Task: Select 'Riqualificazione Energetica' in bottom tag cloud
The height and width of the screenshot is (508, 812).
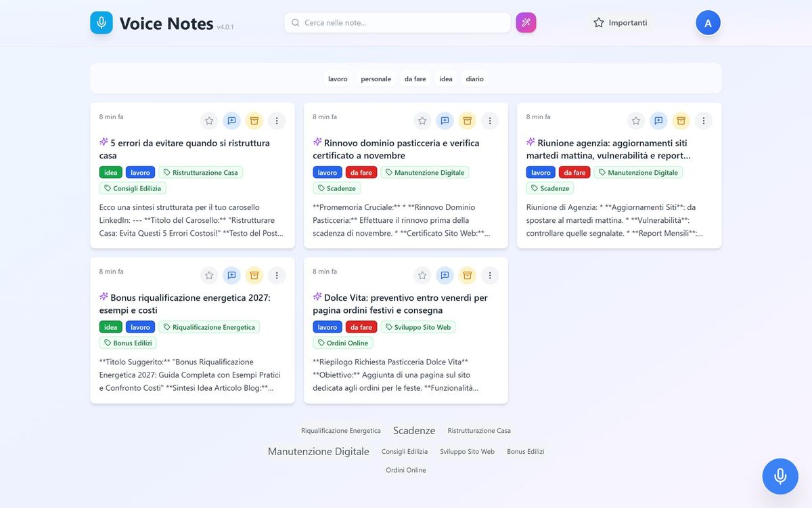Action: pyautogui.click(x=341, y=431)
